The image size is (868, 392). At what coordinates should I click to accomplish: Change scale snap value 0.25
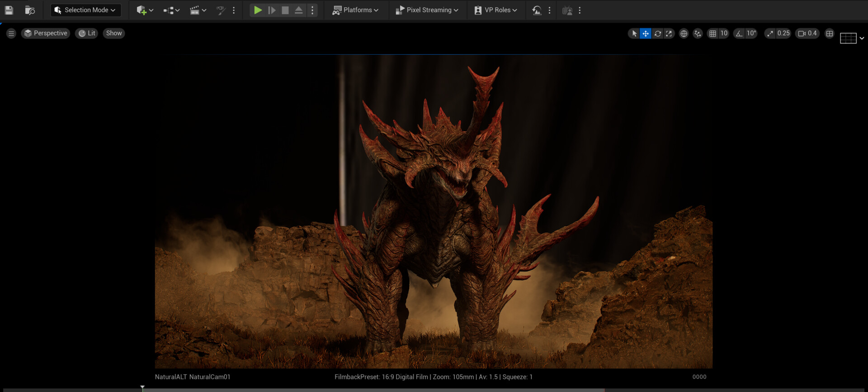coord(783,33)
